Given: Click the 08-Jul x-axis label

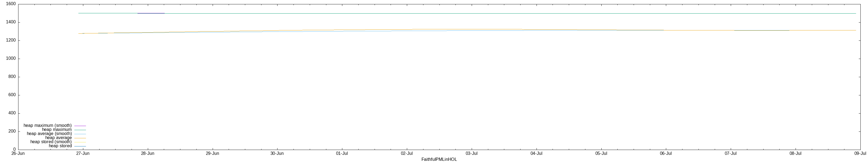Looking at the screenshot, I should tap(796, 153).
